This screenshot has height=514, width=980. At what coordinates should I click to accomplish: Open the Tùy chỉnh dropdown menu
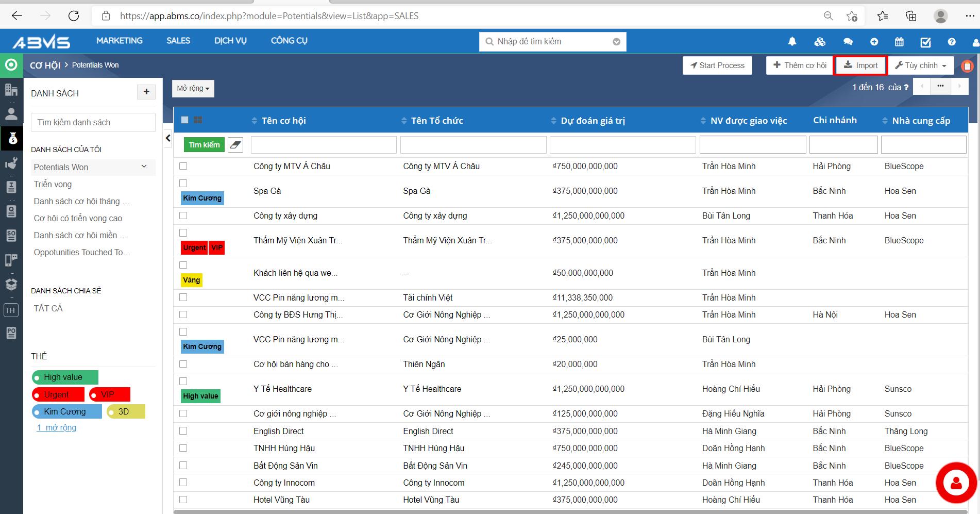[x=921, y=65]
